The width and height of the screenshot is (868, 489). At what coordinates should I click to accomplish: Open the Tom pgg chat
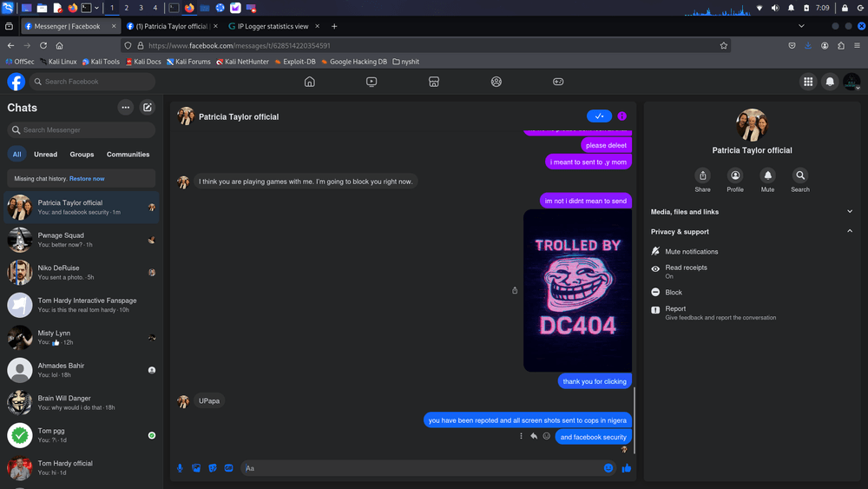click(x=82, y=435)
